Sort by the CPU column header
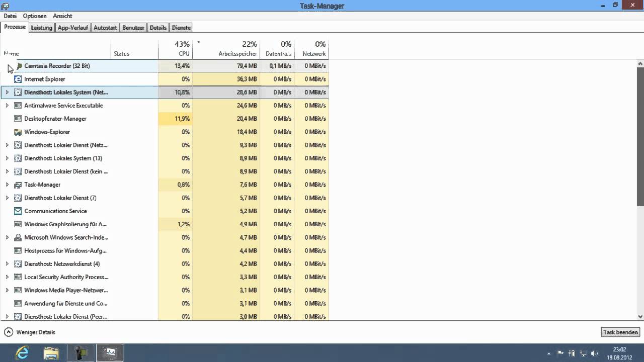The height and width of the screenshot is (362, 644). point(175,49)
